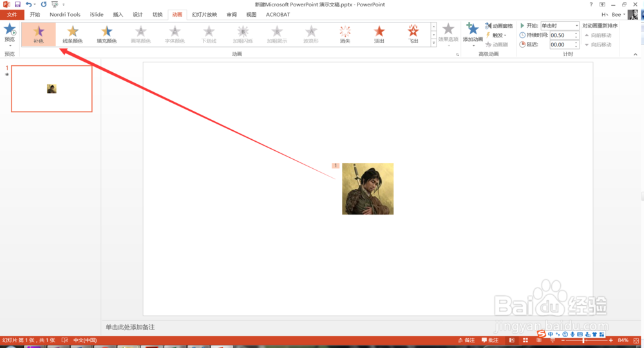Viewport: 644px width, 348px height.
Task: Click the Undo arrow icon
Action: click(x=29, y=4)
